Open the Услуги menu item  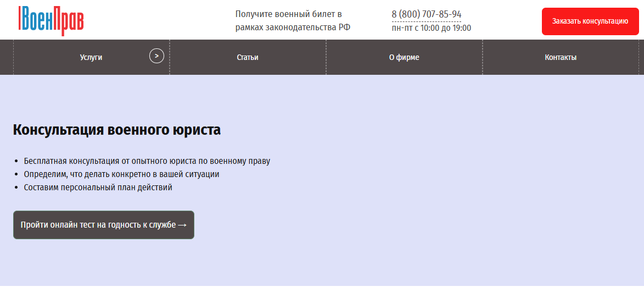pos(91,57)
